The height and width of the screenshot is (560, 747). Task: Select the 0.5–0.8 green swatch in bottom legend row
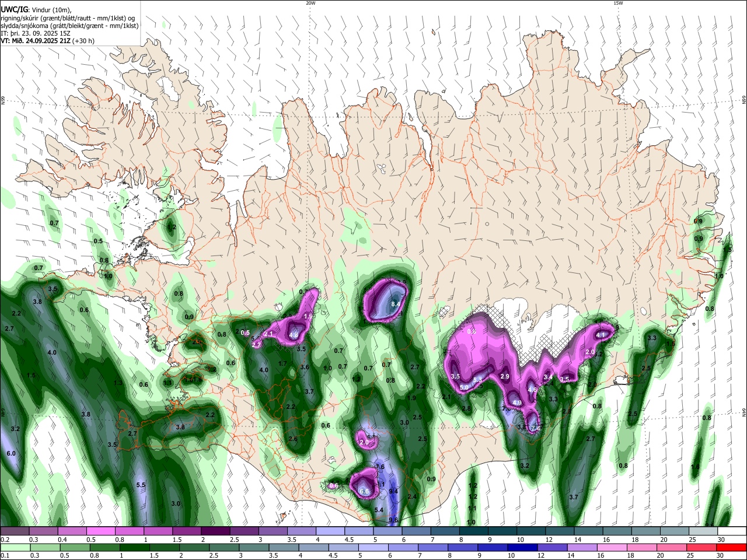pyautogui.click(x=75, y=547)
